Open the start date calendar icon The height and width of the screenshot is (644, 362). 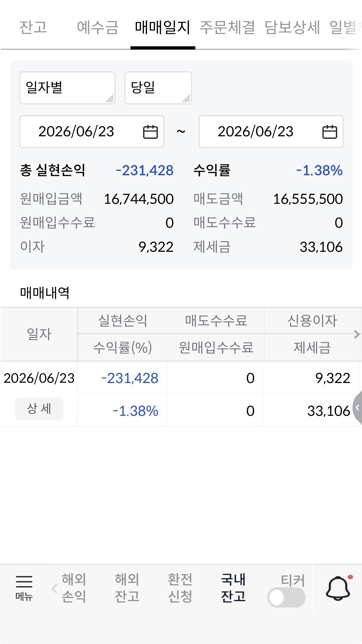coord(150,132)
